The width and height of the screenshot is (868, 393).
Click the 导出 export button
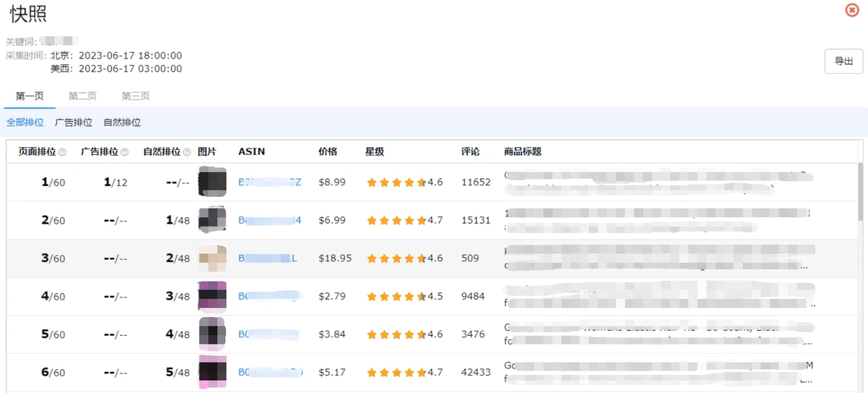tap(843, 62)
